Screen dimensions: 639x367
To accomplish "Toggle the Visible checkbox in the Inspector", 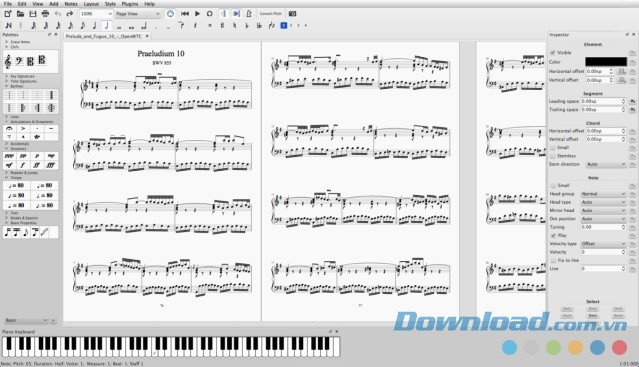I will click(553, 53).
